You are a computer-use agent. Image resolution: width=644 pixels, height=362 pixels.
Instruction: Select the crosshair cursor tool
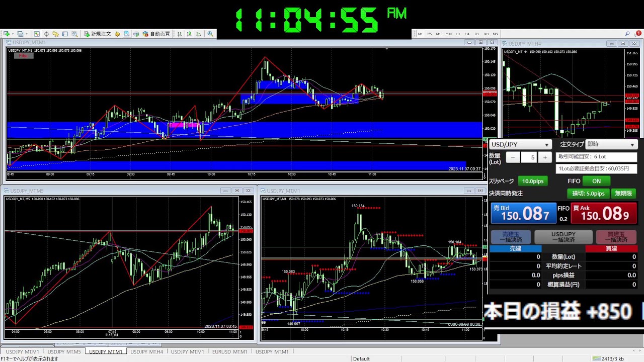[x=46, y=34]
